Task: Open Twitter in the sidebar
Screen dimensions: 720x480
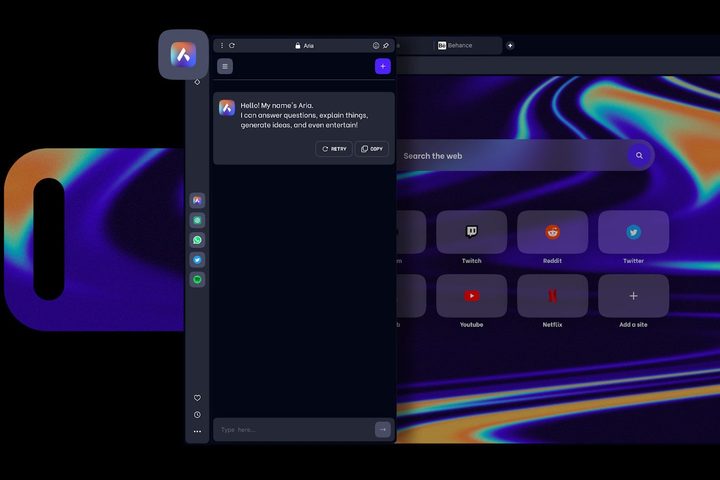Action: 197,260
